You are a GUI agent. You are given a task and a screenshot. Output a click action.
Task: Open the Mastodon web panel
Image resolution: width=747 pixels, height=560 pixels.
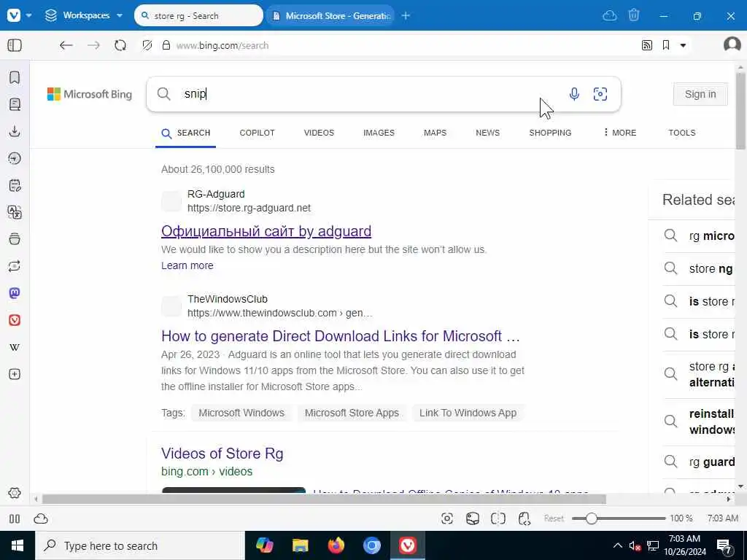click(15, 293)
